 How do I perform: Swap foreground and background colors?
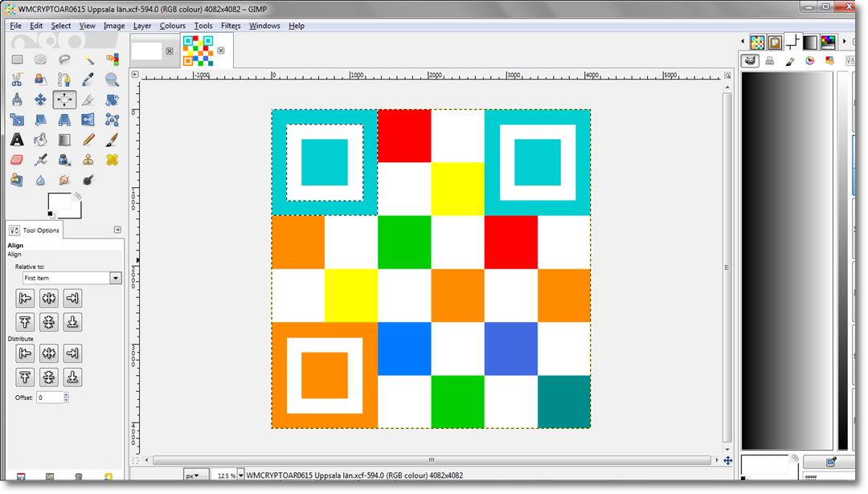tap(78, 196)
